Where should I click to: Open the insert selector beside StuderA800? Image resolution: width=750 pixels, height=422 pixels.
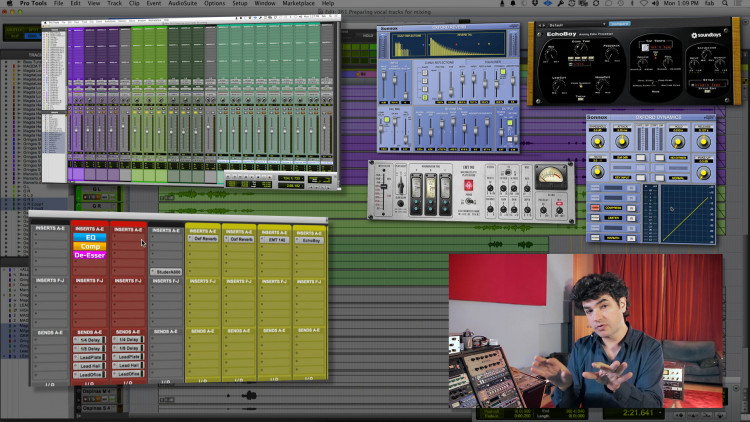click(x=153, y=272)
